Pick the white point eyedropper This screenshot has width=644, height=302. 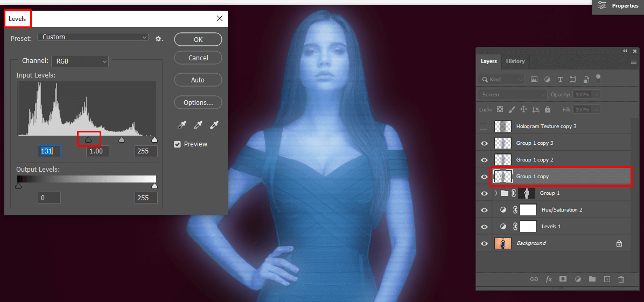tap(214, 125)
